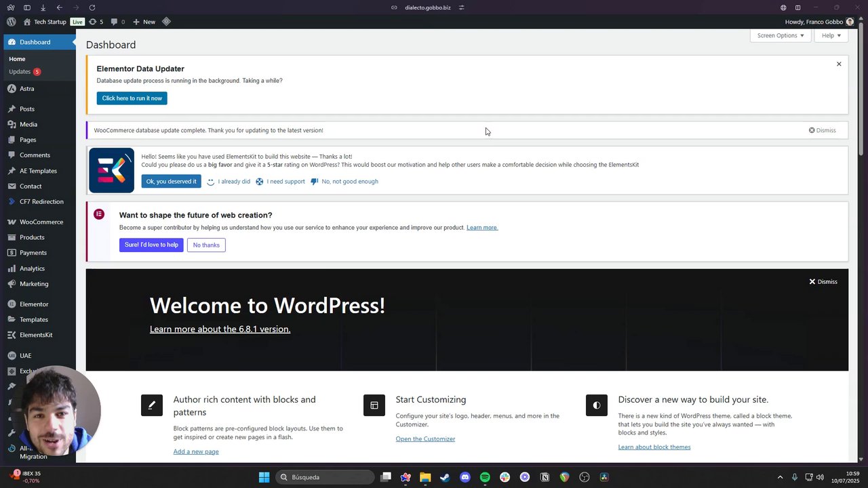Open the Howdy, Franco Gobbo account menu
This screenshot has height=488, width=868.
point(819,22)
